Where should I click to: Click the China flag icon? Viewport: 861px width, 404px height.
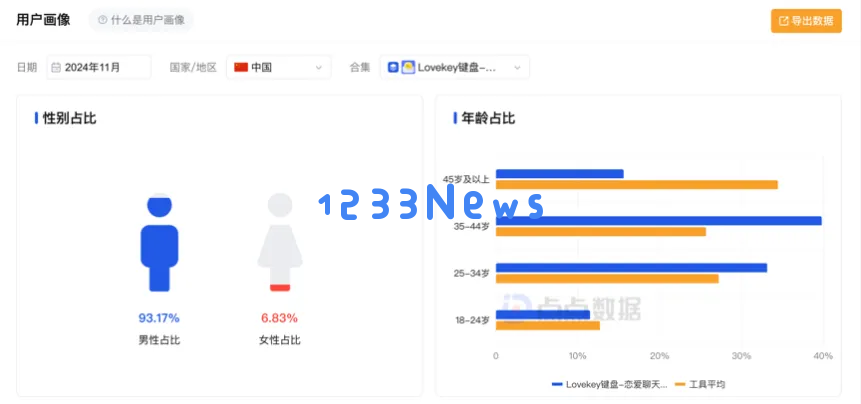pyautogui.click(x=241, y=68)
